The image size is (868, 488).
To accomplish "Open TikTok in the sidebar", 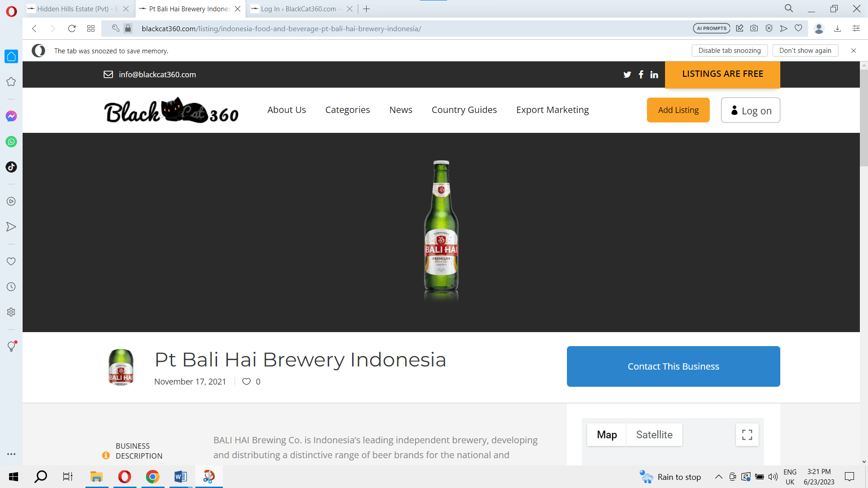I will click(x=11, y=167).
